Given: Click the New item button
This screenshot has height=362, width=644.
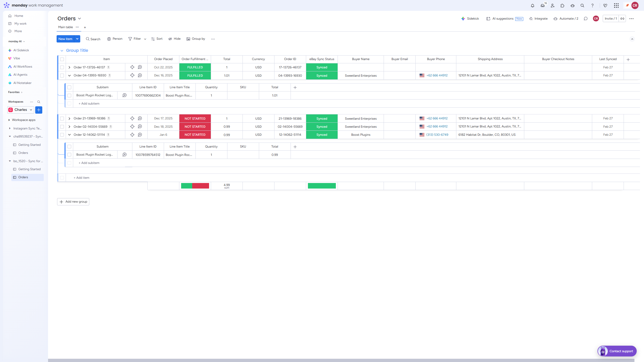Looking at the screenshot, I should 65,39.
